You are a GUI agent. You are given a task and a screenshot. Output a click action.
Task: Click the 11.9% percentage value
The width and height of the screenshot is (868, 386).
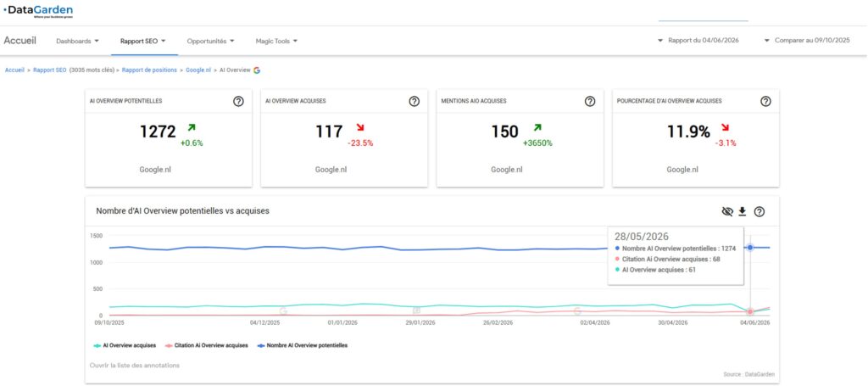688,131
